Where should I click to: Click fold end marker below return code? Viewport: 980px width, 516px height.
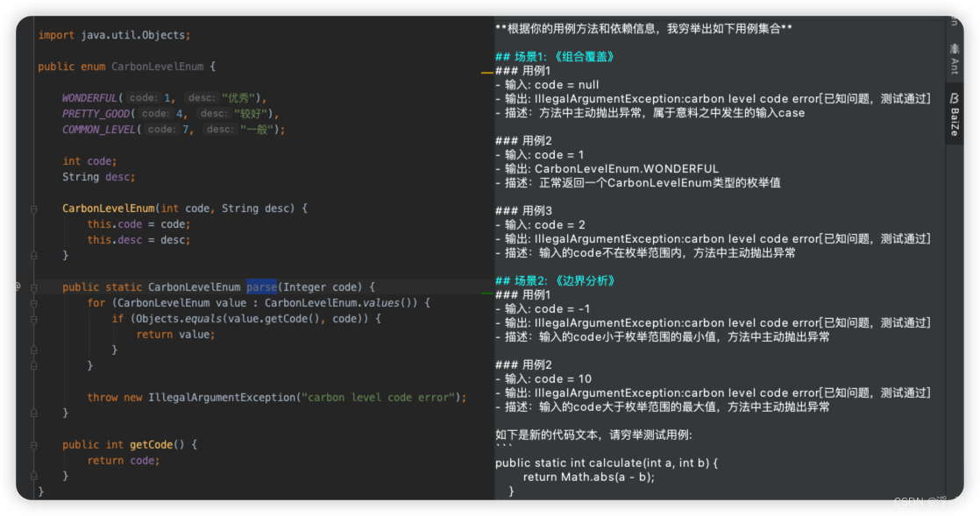click(x=34, y=476)
